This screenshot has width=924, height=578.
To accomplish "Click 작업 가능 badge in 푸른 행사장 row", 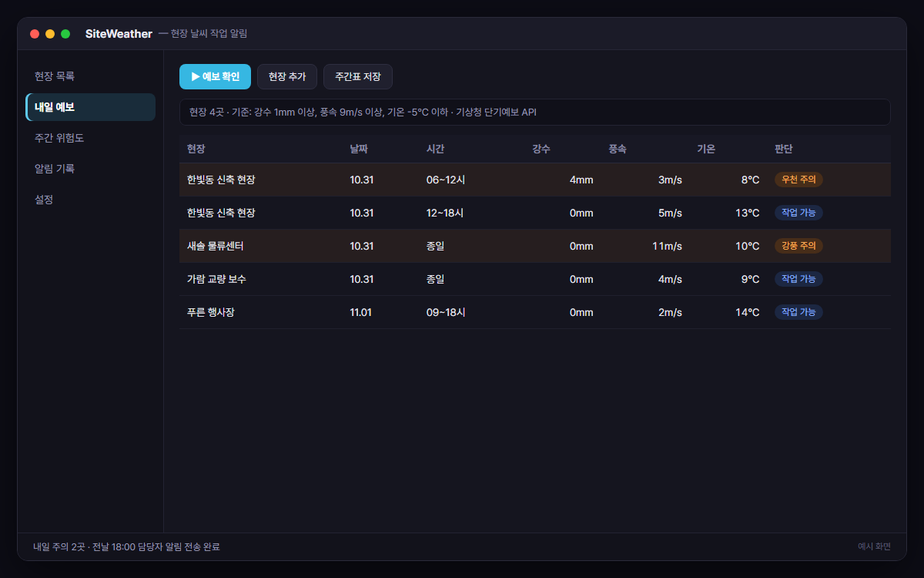I will click(798, 312).
